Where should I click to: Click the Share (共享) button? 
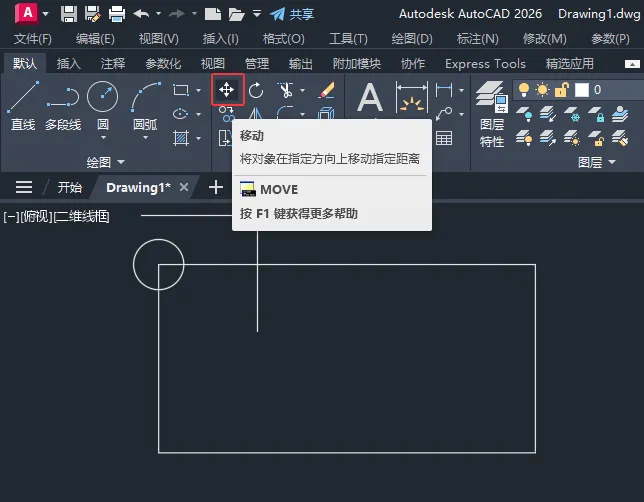tap(292, 14)
